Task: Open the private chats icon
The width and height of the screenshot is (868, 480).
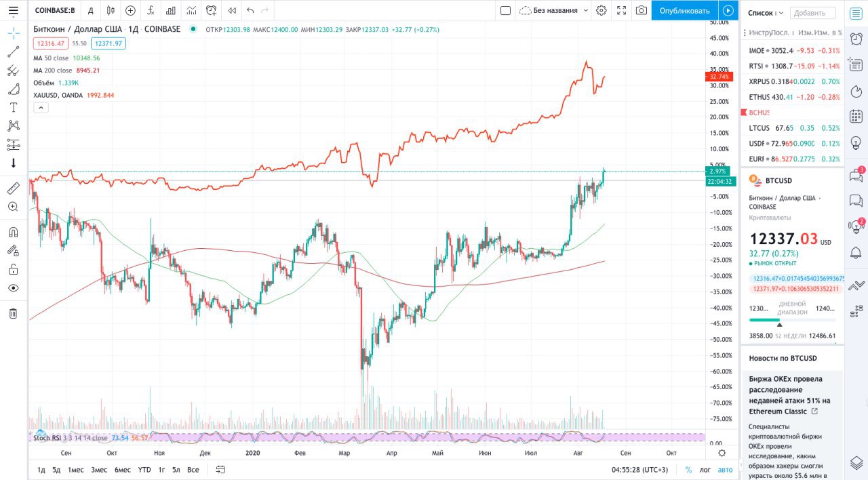Action: point(856,201)
